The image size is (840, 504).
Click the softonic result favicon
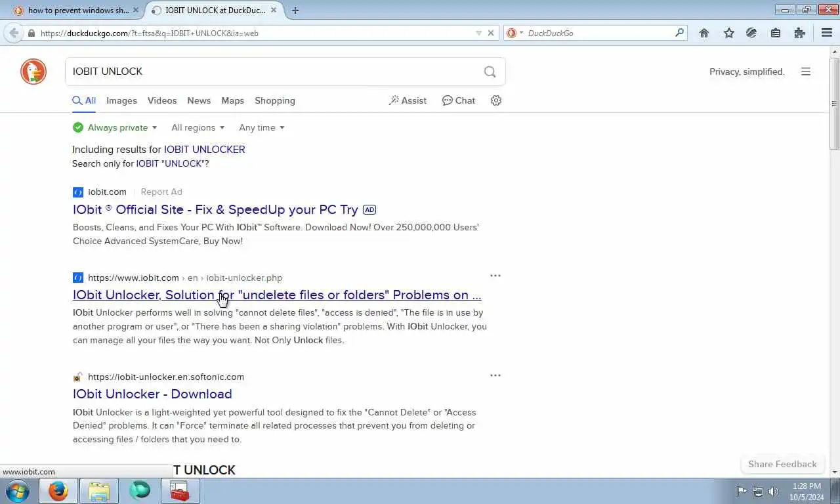coord(78,377)
